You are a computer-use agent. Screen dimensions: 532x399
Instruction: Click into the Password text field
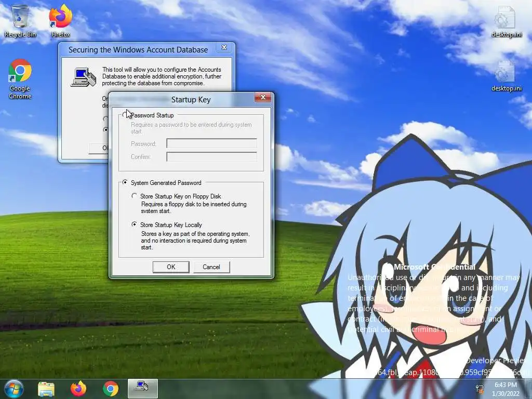(212, 143)
